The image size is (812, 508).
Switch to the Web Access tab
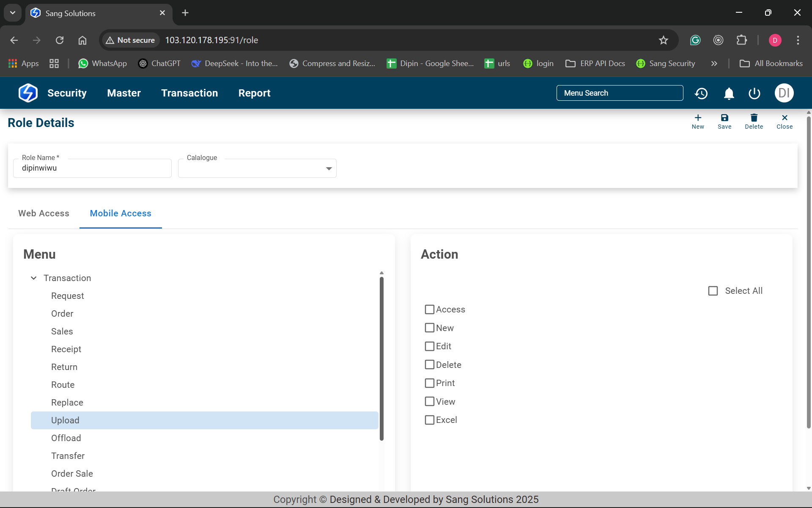tap(44, 213)
